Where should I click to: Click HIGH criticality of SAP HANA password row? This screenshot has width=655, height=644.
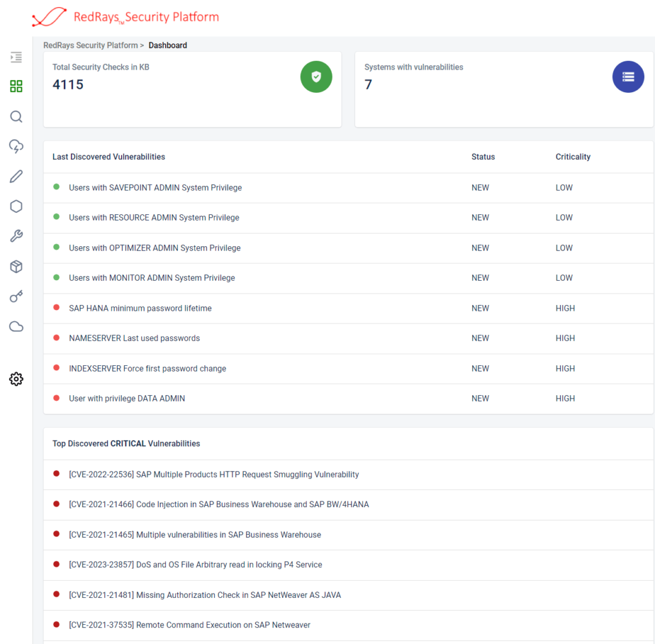coord(565,308)
